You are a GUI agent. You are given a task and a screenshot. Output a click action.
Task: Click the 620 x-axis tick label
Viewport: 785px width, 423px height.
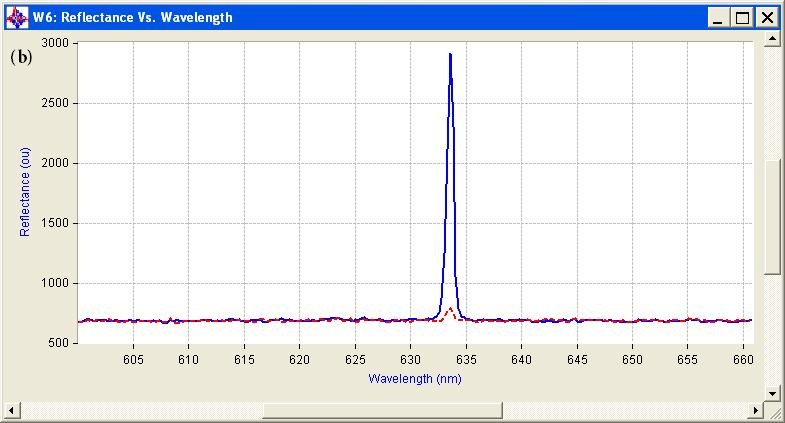[x=299, y=359]
